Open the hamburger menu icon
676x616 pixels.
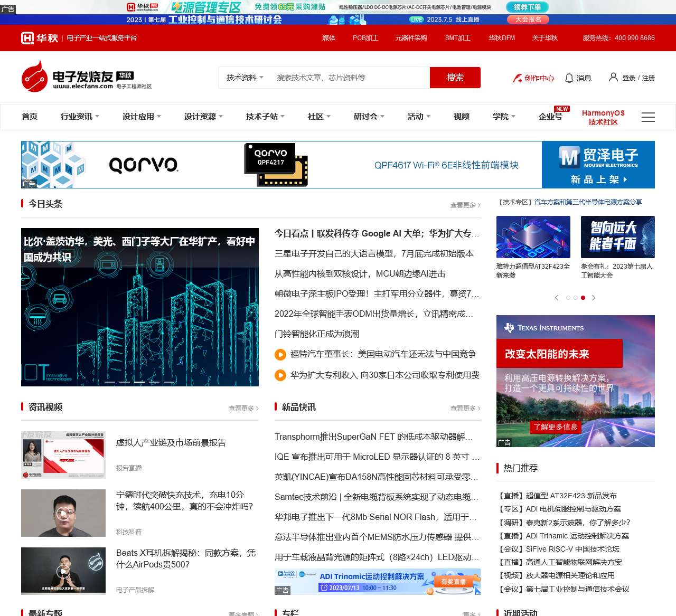648,117
